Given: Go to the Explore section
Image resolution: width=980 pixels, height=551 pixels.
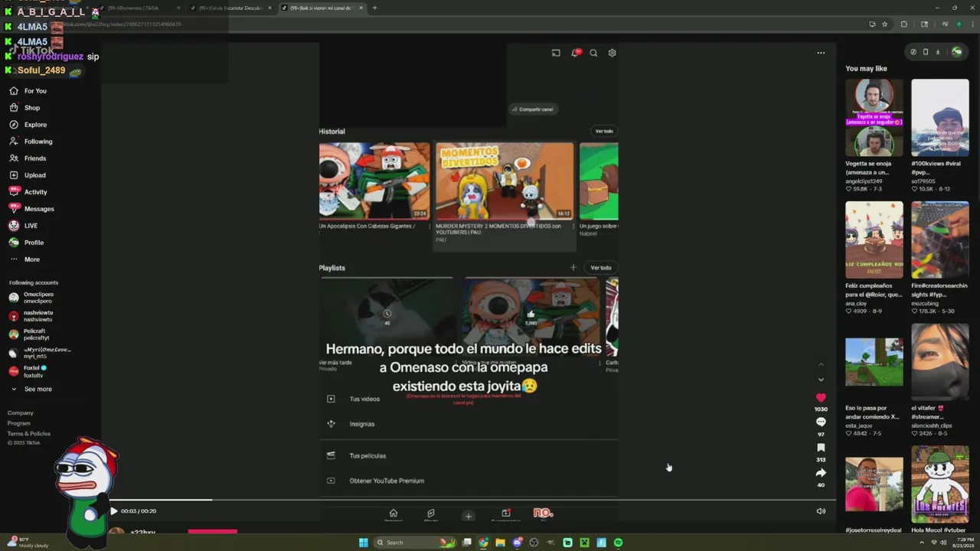Looking at the screenshot, I should point(28,125).
